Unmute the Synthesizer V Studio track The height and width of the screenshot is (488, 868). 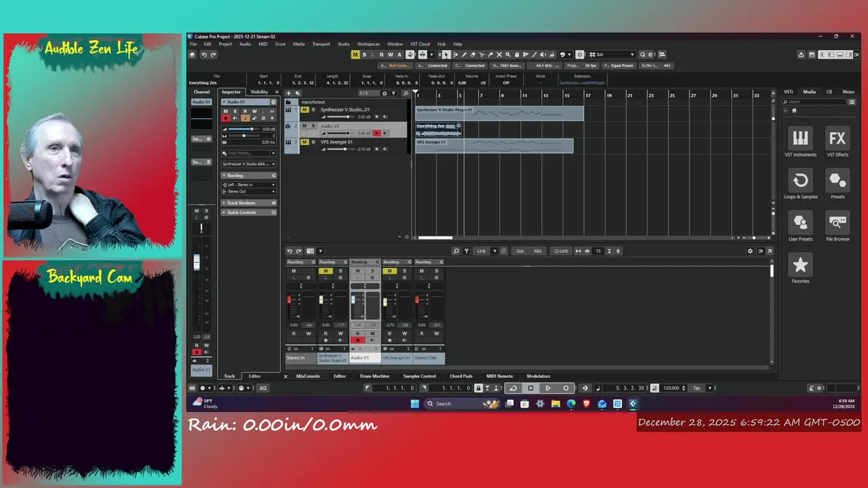pos(304,110)
